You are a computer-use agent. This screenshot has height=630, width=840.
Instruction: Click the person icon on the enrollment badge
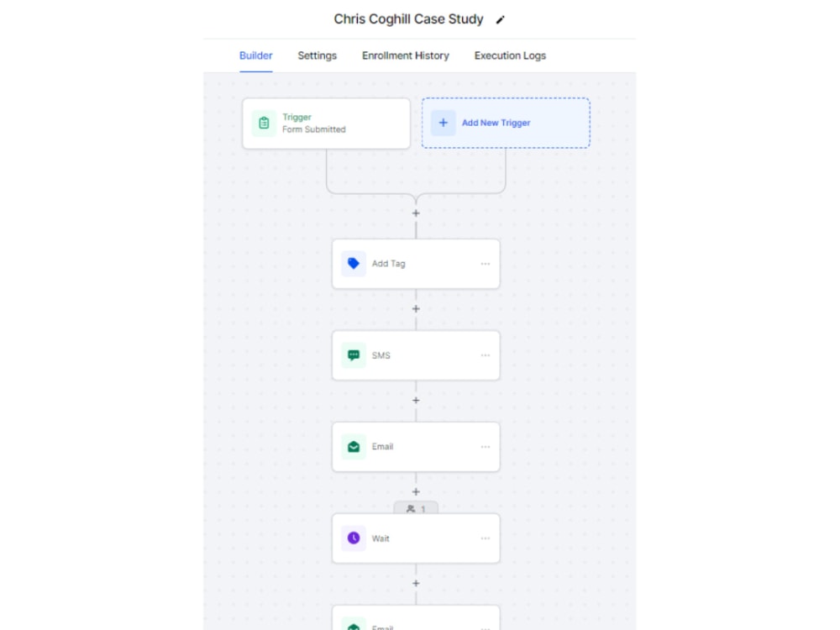click(x=410, y=508)
